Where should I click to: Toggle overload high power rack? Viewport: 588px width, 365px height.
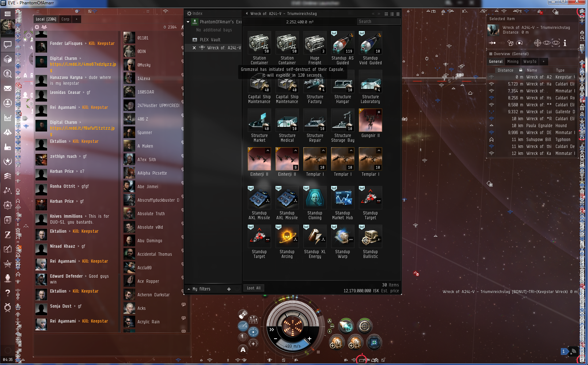(x=330, y=321)
